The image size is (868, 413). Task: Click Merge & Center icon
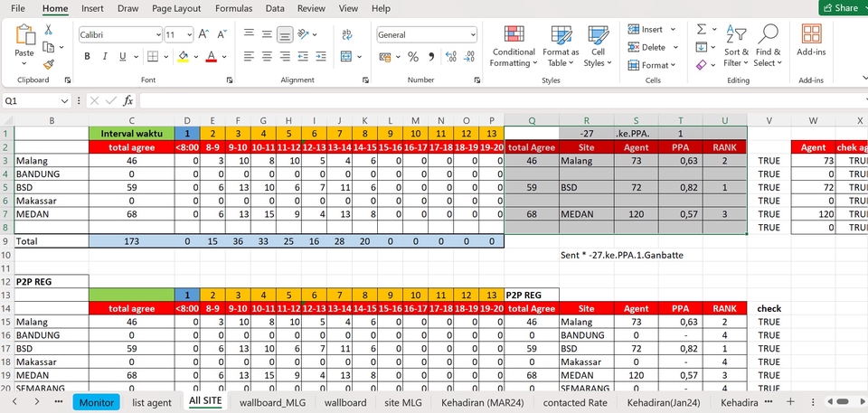coord(346,56)
